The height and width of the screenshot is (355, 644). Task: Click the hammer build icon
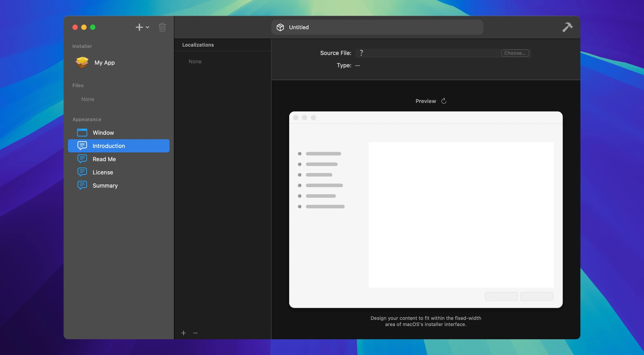[x=567, y=27]
